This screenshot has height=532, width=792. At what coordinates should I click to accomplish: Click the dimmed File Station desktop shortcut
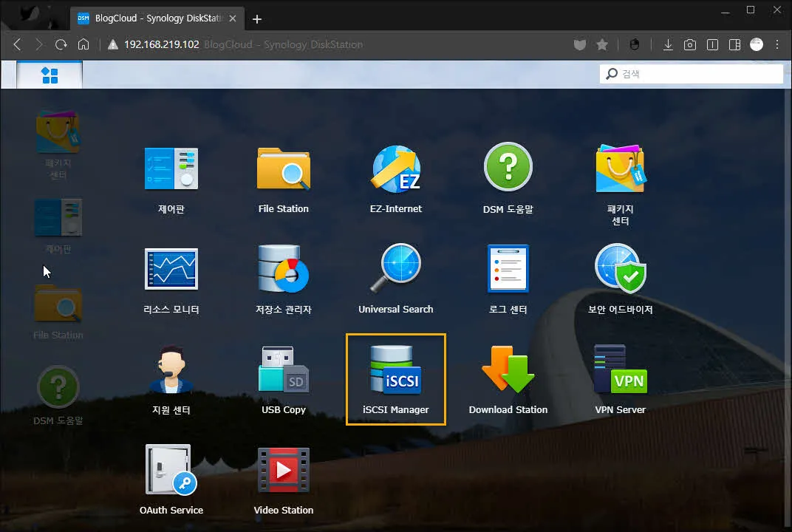[58, 313]
